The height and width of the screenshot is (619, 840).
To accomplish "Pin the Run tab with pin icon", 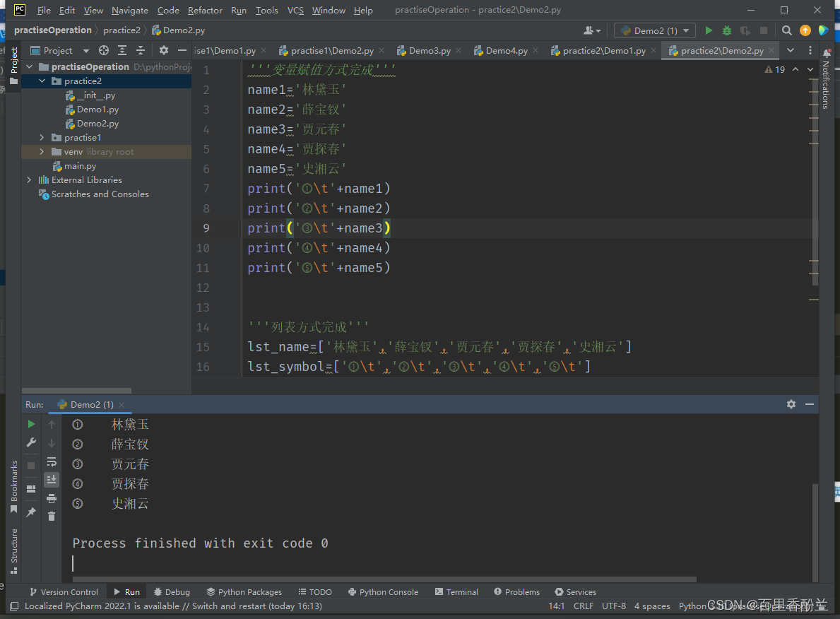I will pos(31,512).
